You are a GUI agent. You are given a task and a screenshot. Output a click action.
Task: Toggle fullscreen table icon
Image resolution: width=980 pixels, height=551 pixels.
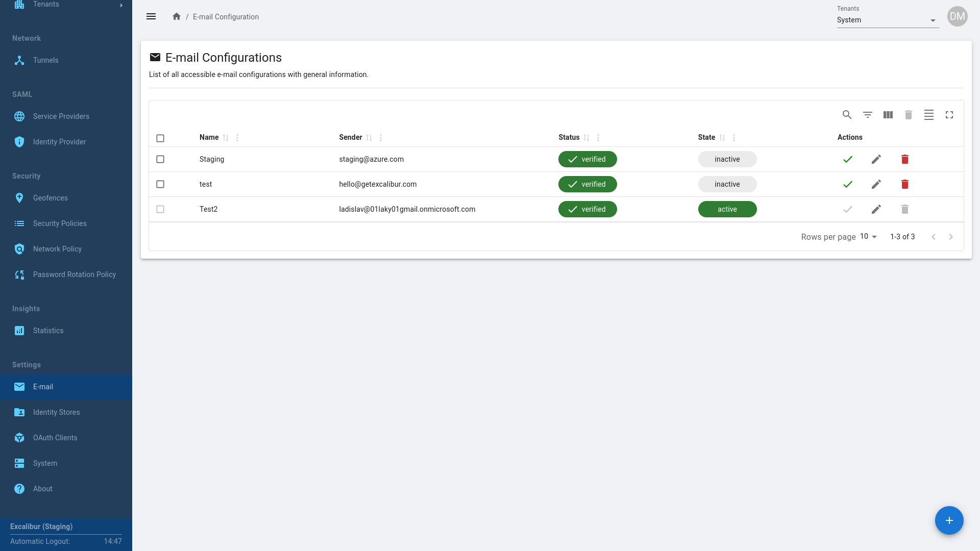(x=949, y=115)
